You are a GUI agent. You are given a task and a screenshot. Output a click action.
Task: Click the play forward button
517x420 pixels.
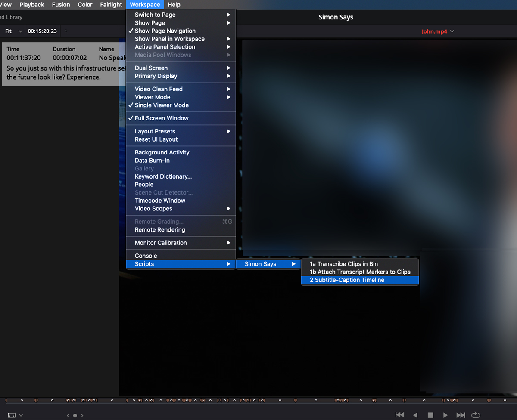pyautogui.click(x=445, y=415)
